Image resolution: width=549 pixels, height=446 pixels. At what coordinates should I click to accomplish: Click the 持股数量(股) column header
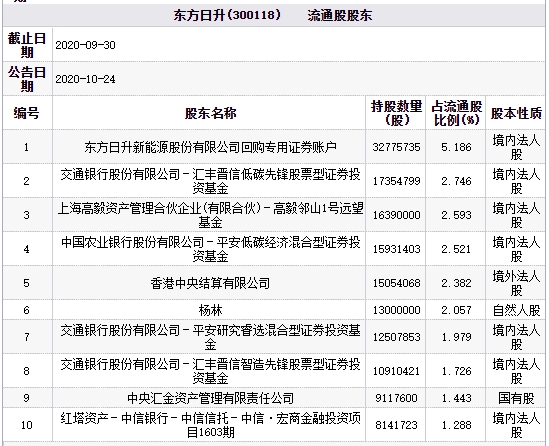tap(396, 113)
